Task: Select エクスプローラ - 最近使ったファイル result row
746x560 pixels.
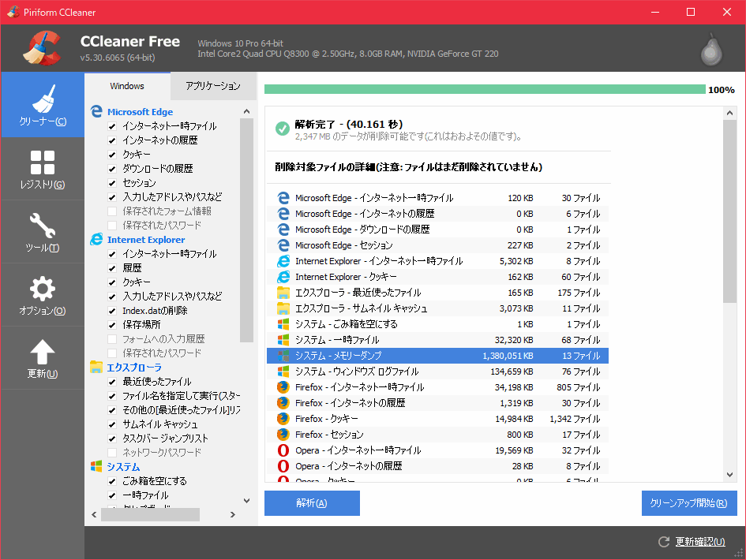Action: pos(437,293)
